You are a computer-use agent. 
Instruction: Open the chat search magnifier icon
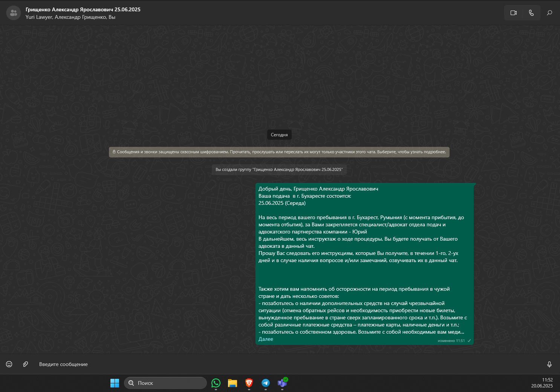(x=549, y=13)
